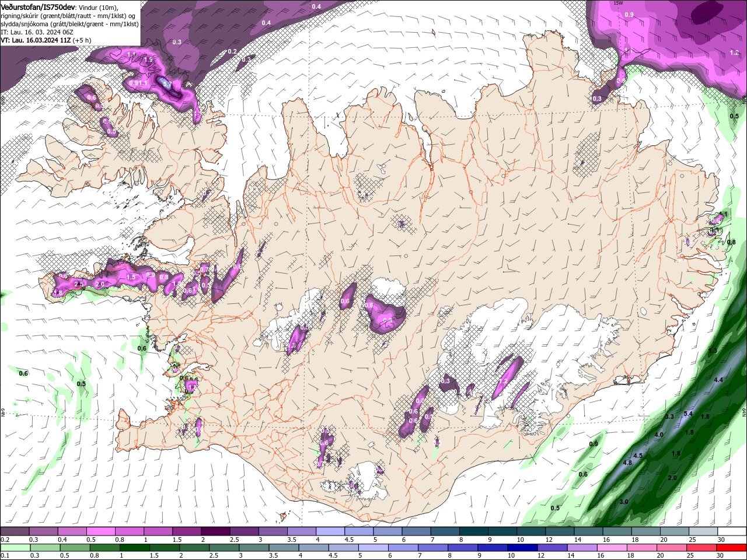Click the light gray top legend swatch between 25 and 30
747x560 pixels.
tap(703, 531)
